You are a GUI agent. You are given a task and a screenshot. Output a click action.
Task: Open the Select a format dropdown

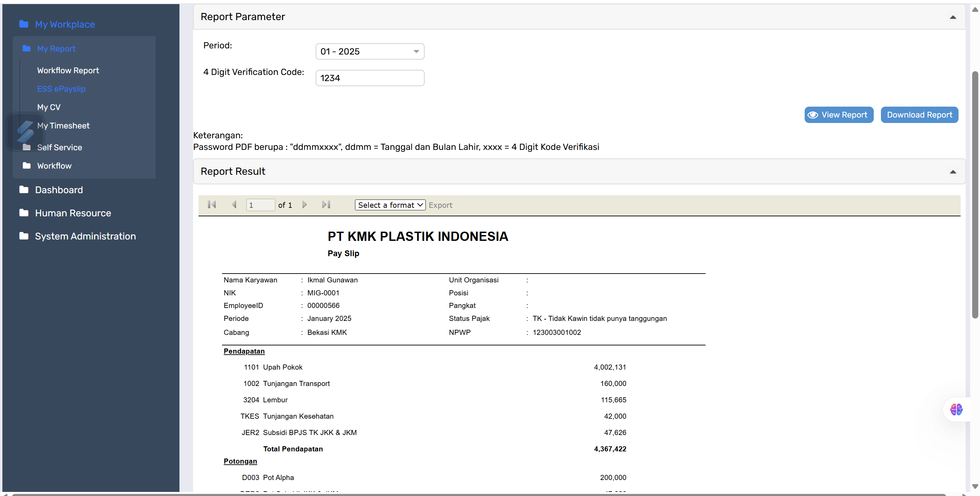pos(390,205)
